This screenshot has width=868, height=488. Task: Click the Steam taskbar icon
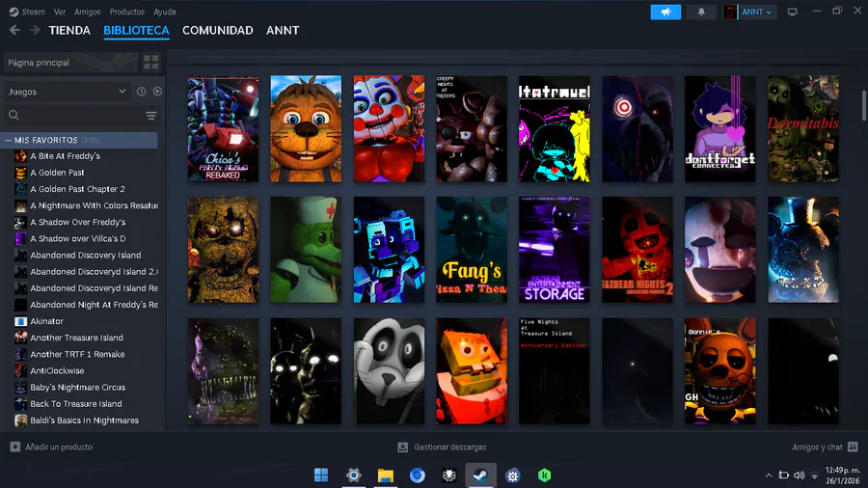480,474
